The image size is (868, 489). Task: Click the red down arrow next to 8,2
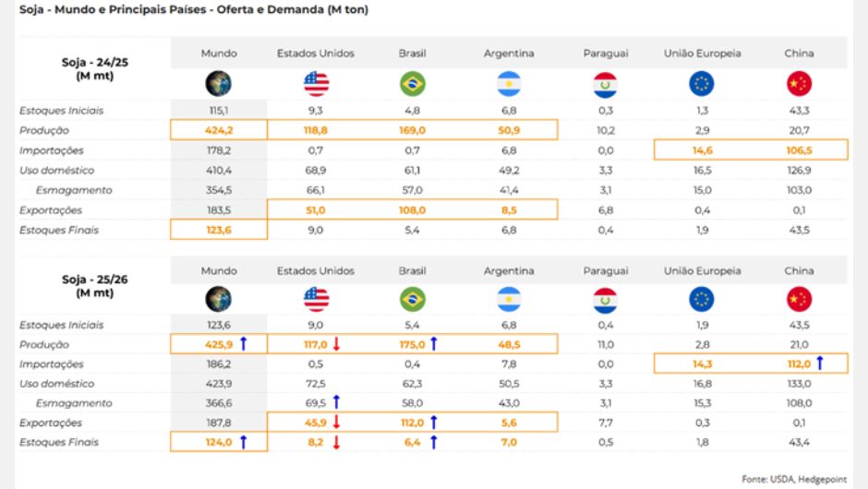(x=337, y=443)
